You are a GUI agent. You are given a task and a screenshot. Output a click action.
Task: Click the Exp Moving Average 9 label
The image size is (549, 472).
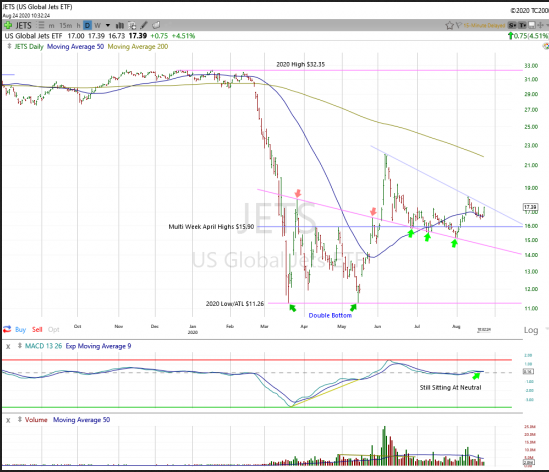(98, 346)
